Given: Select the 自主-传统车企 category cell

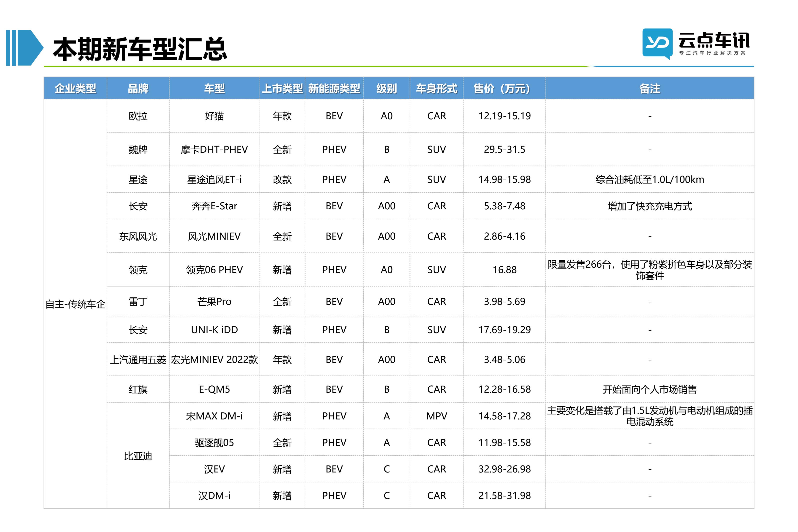Looking at the screenshot, I should click(x=75, y=304).
